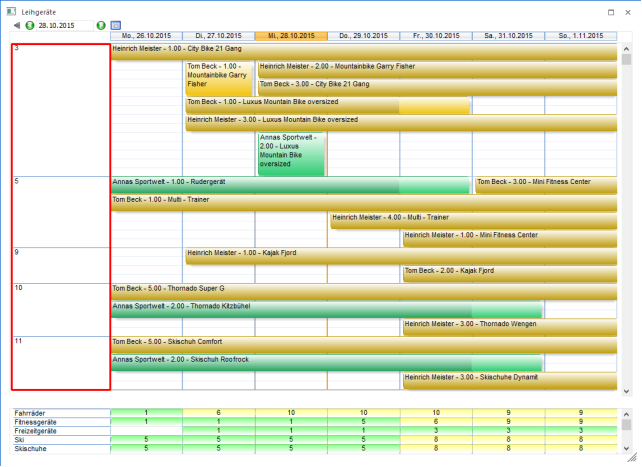Select the Mo., 26.10.2015 column header
Viewport: 642px width, 467px height.
[146, 36]
